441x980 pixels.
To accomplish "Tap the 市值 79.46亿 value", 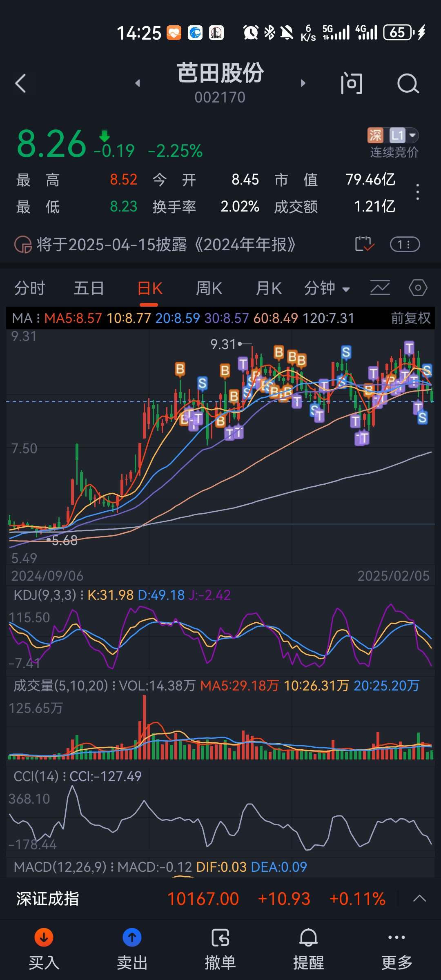I will 370,180.
